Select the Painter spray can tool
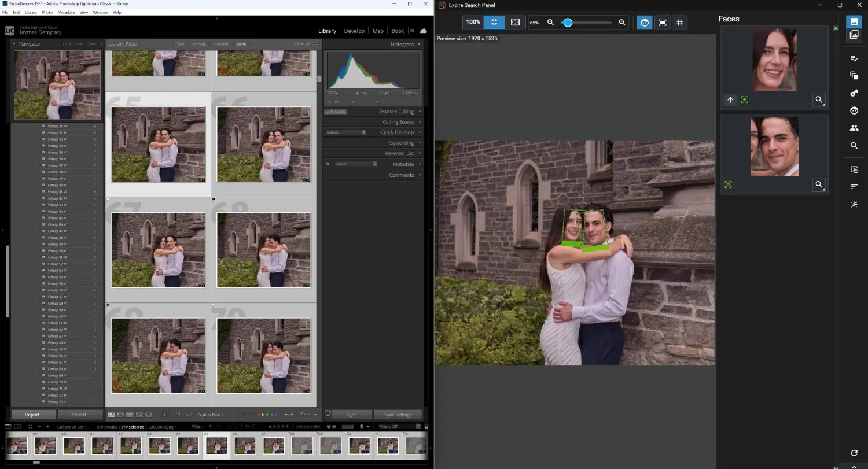This screenshot has height=469, width=868. 165,414
